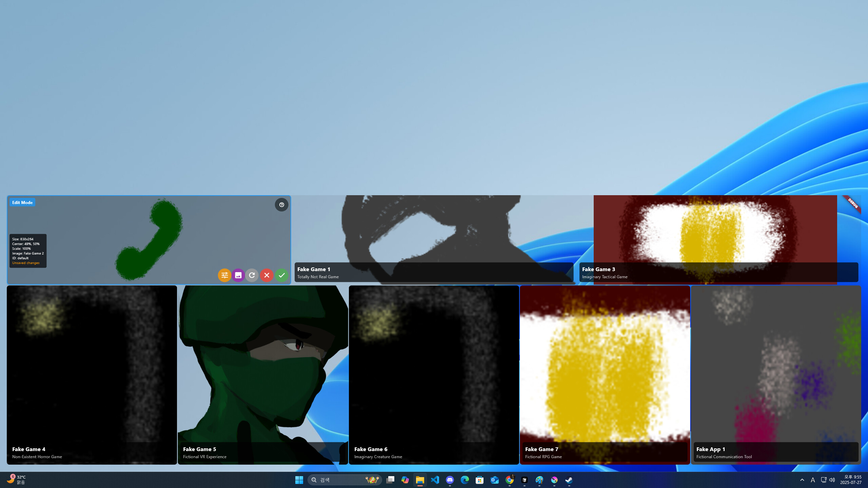Discard edits with the red X icon
The height and width of the screenshot is (488, 868).
coord(267,275)
